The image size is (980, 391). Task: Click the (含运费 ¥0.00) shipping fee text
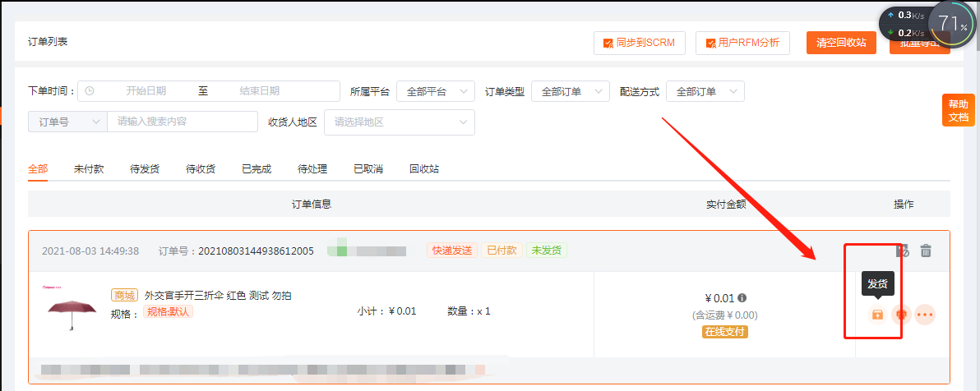click(x=725, y=315)
